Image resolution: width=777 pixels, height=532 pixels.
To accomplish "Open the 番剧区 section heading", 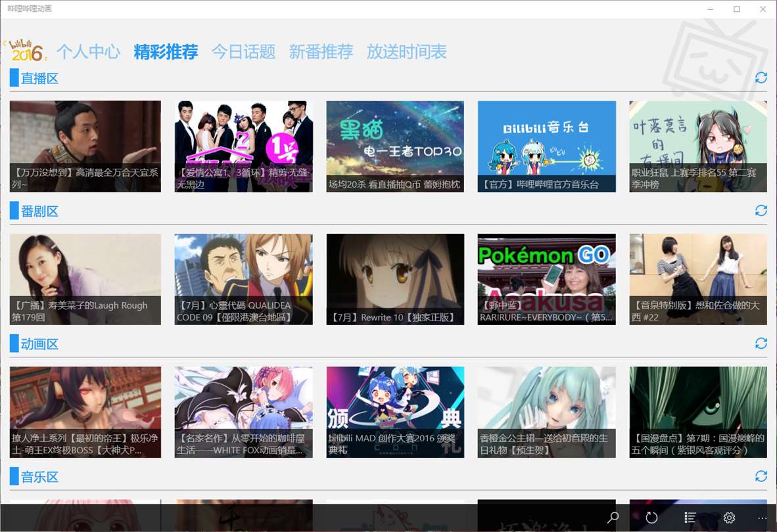I will tap(39, 211).
